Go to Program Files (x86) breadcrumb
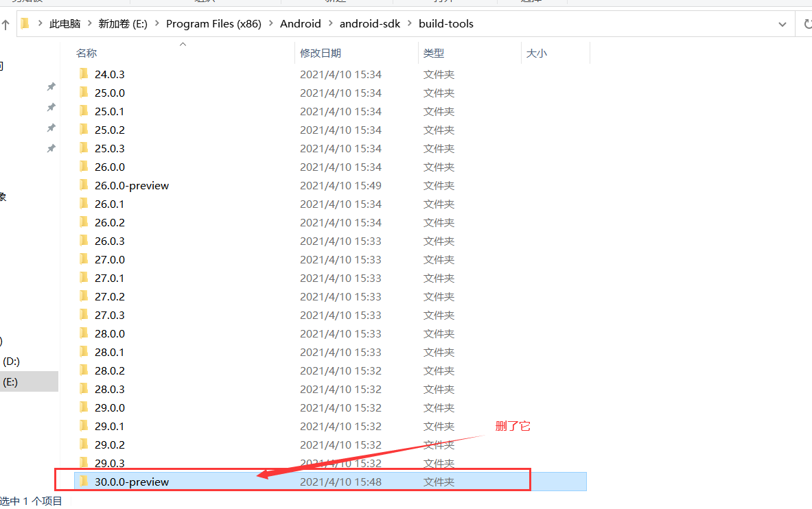Viewport: 812px width, 509px height. click(x=213, y=24)
